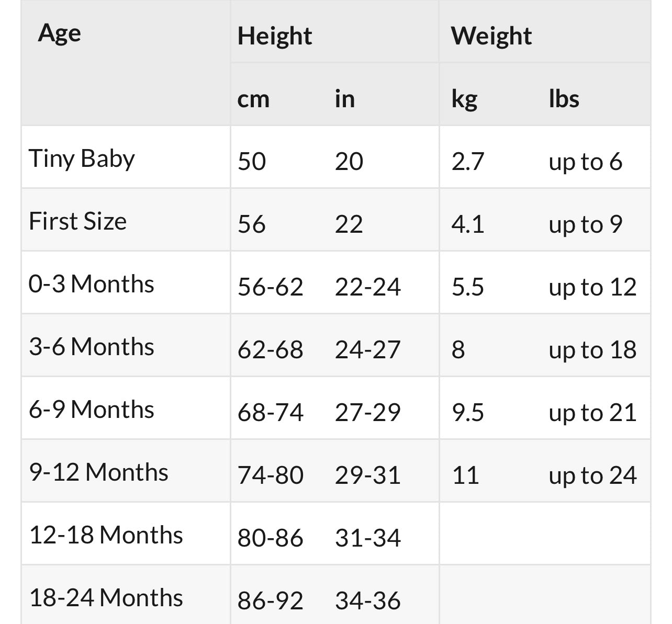
Task: Select the 9-12 Months age label
Action: click(98, 472)
